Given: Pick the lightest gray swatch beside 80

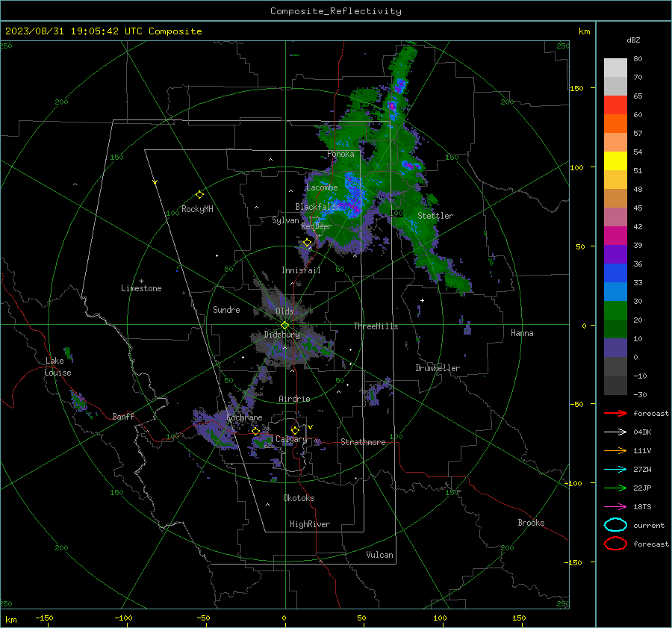Looking at the screenshot, I should [615, 68].
